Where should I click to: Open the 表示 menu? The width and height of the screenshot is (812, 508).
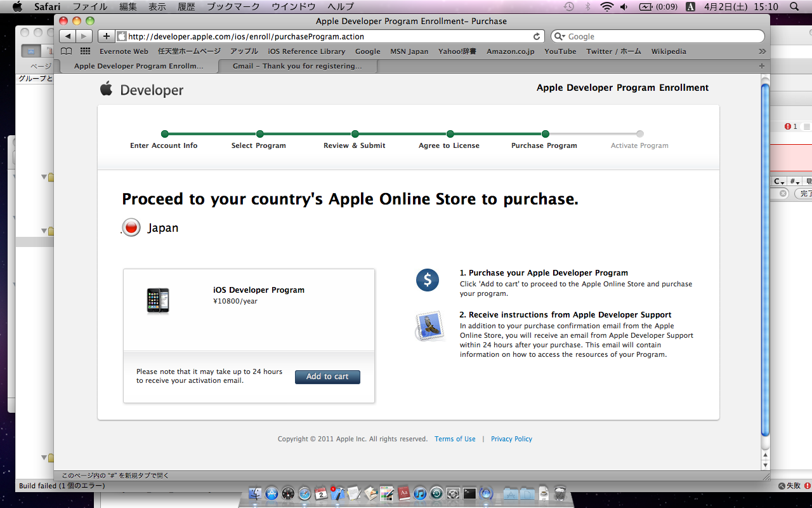click(157, 6)
